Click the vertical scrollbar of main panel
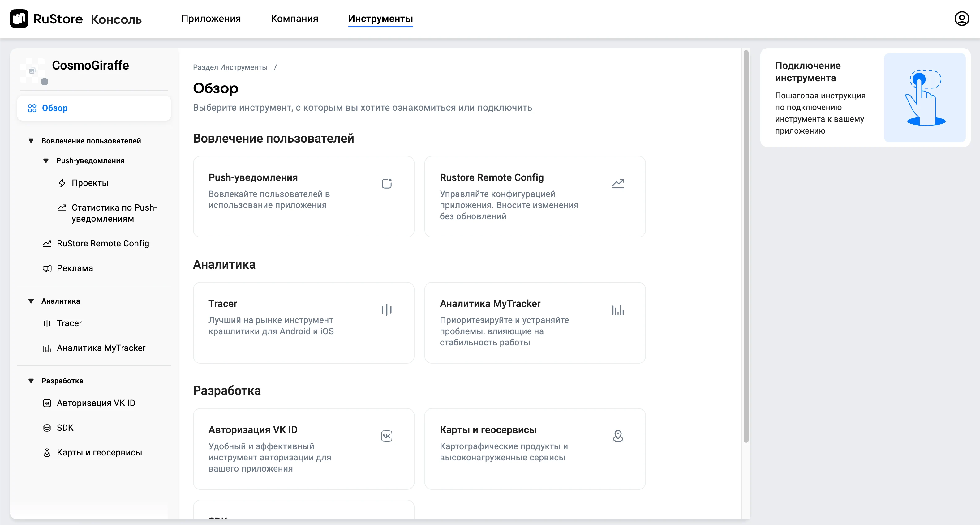This screenshot has height=525, width=980. click(x=746, y=247)
